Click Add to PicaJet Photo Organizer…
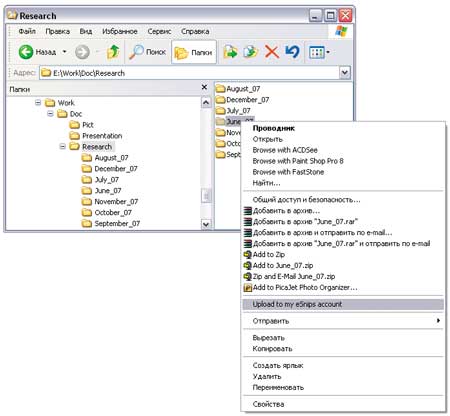Viewport: 450px width, 416px height. (x=343, y=287)
